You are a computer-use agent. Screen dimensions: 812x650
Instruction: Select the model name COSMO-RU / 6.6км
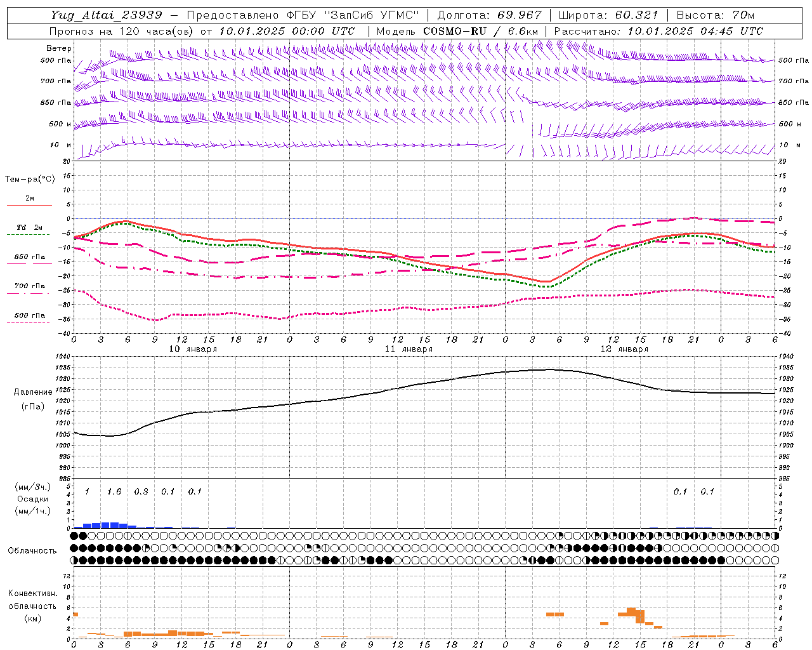(x=481, y=31)
